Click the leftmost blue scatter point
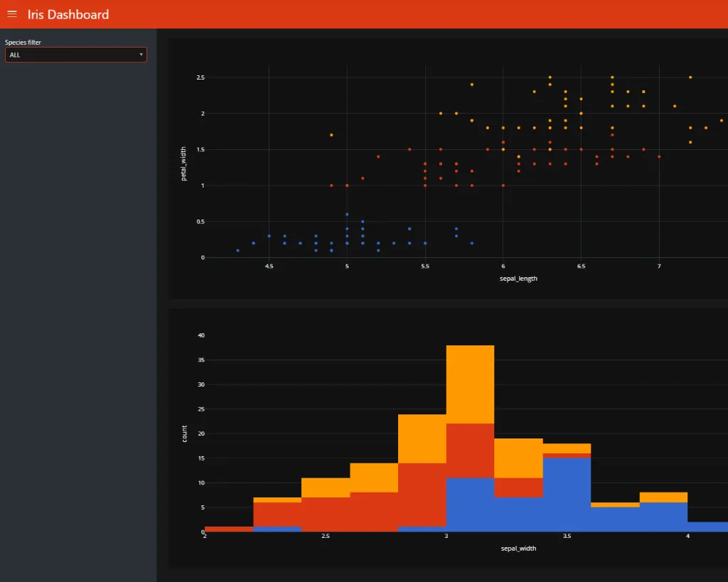This screenshot has height=582, width=728. tap(237, 250)
